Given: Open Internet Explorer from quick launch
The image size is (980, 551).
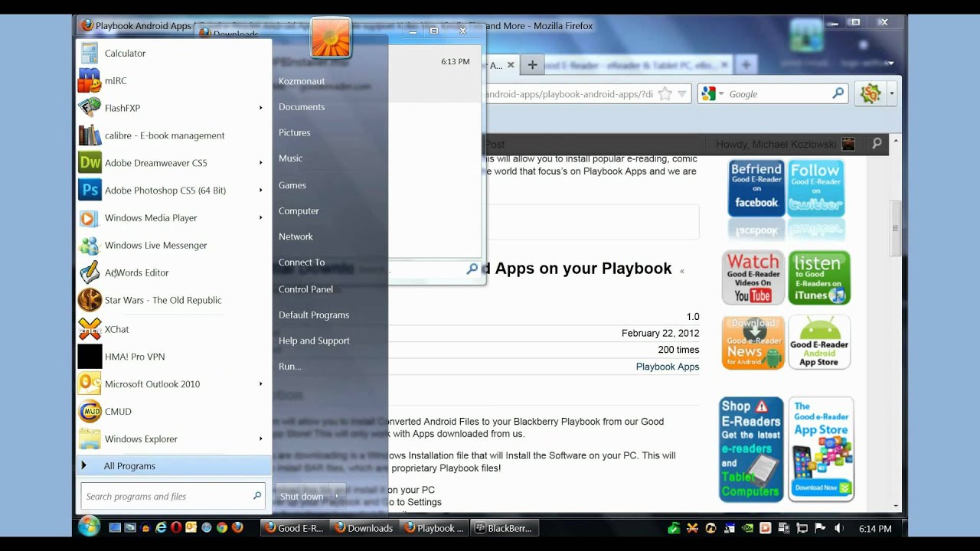Looking at the screenshot, I should pos(161,527).
